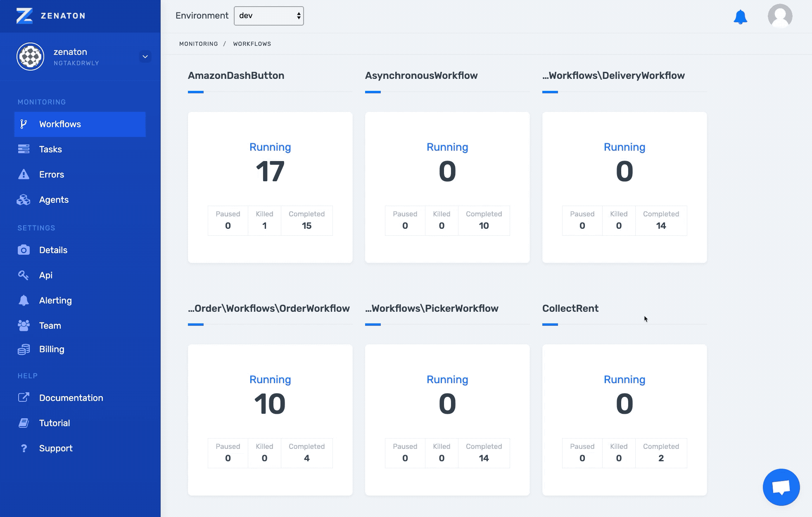Click the Zenaton Z logo icon
The height and width of the screenshot is (517, 812).
click(x=24, y=16)
